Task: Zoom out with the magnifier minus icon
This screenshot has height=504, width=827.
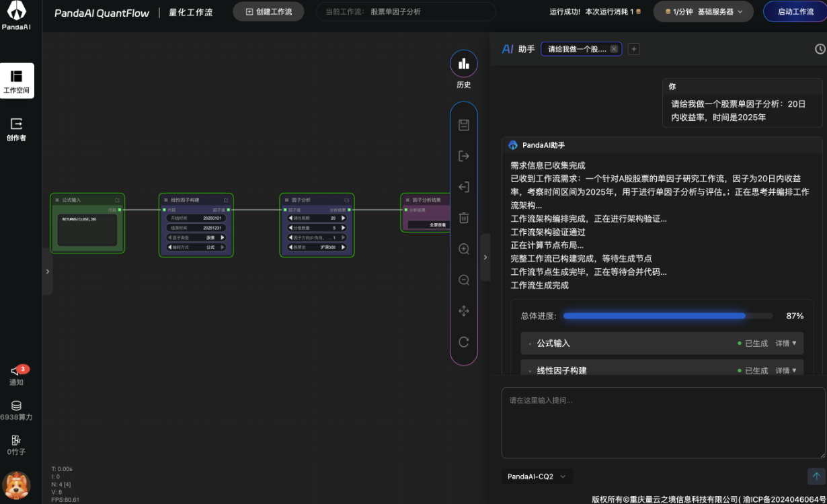Action: coord(464,280)
